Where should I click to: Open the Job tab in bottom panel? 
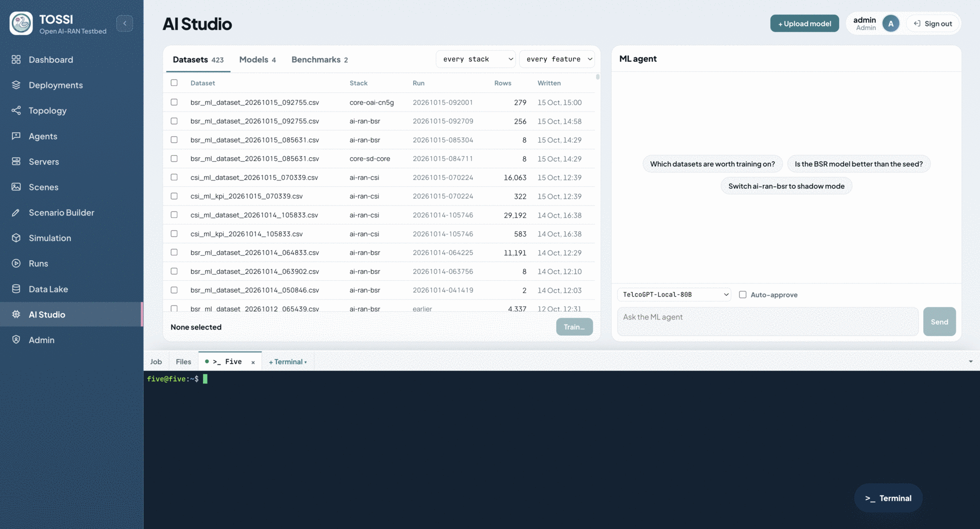[156, 362]
